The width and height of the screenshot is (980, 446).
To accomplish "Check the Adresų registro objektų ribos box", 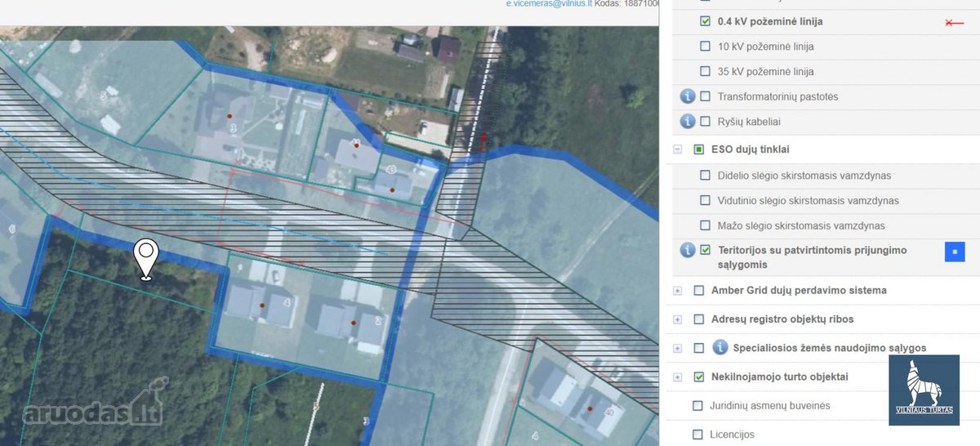I will [698, 319].
